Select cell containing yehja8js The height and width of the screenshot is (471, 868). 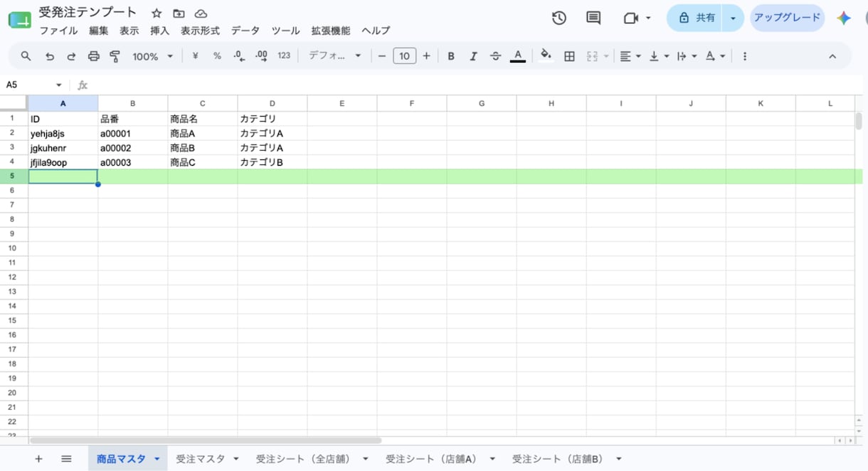point(63,133)
